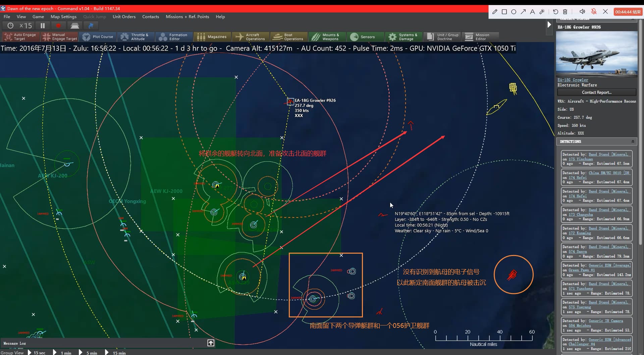Open 172 Kunming unit link
Image resolution: width=644 pixels, height=355 pixels.
pyautogui.click(x=580, y=233)
